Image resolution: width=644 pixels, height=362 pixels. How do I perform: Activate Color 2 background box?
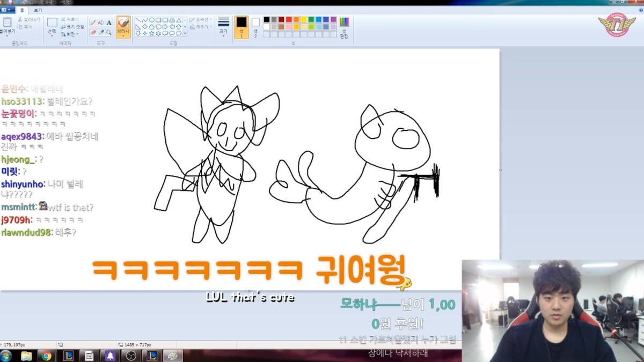pos(255,27)
